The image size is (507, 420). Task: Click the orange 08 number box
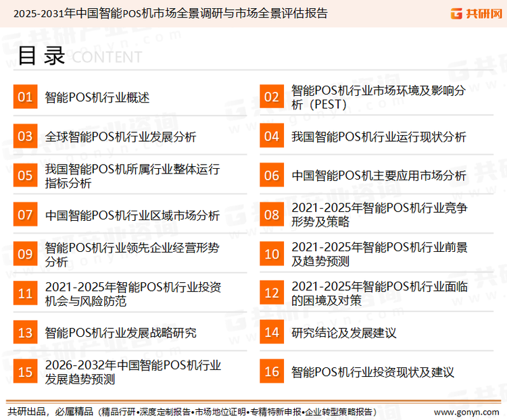tap(272, 215)
